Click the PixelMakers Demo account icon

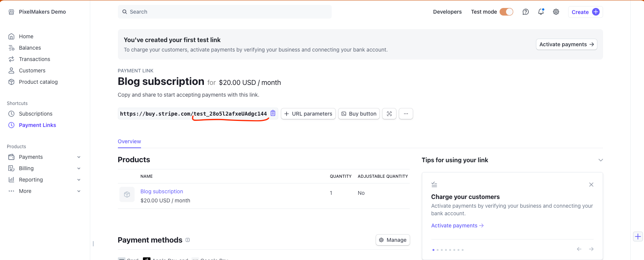coord(11,12)
